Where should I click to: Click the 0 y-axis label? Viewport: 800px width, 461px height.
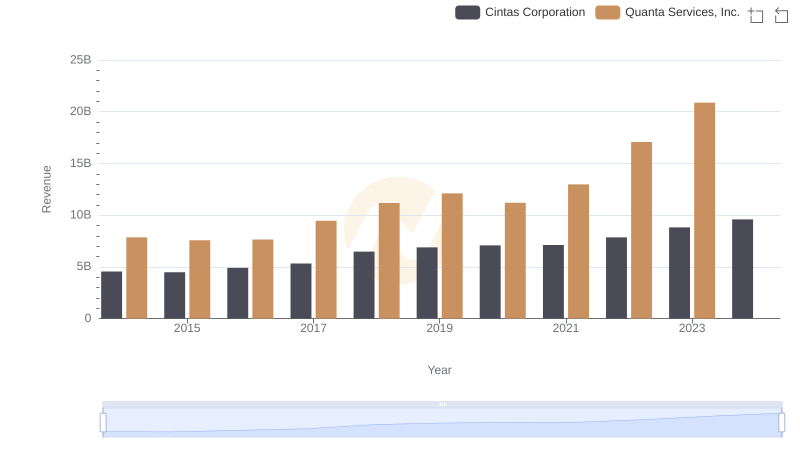(x=88, y=318)
